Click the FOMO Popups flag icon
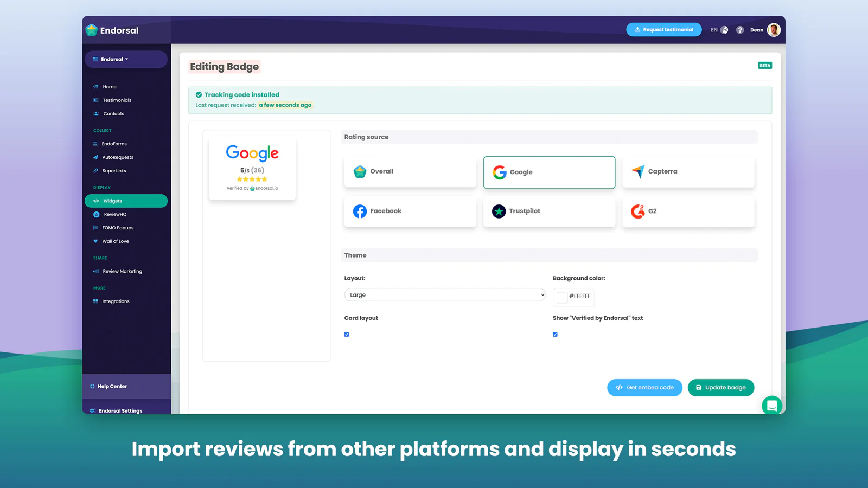This screenshot has width=868, height=488. [x=95, y=228]
